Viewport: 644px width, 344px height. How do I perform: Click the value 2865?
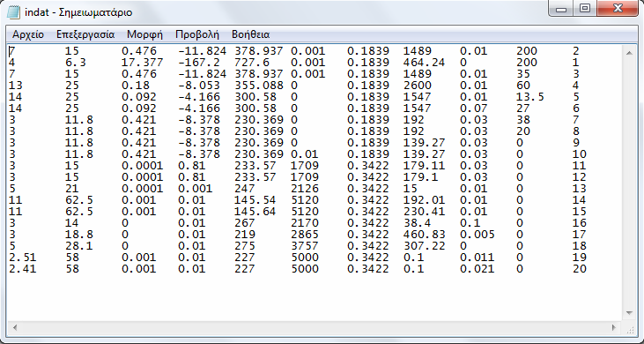coord(304,235)
